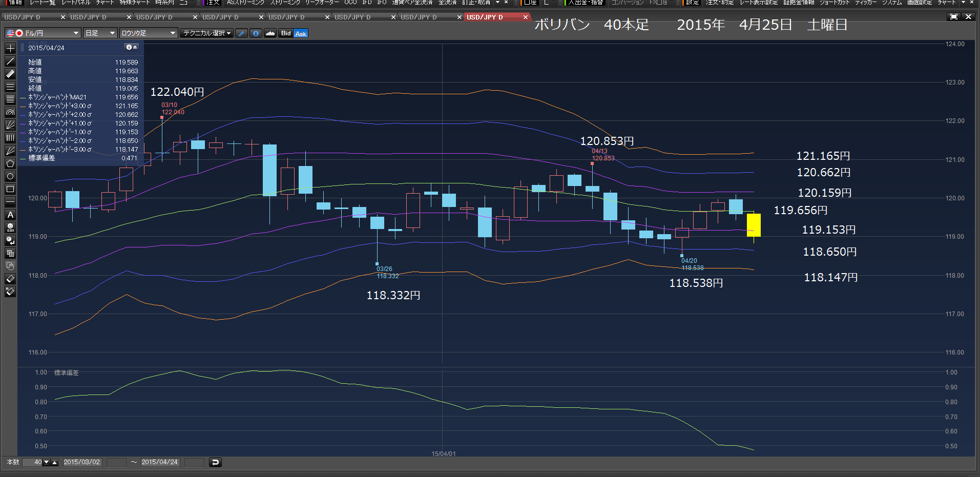This screenshot has height=477, width=980.
Task: Open the 特殊チャート menu item
Action: [134, 3]
